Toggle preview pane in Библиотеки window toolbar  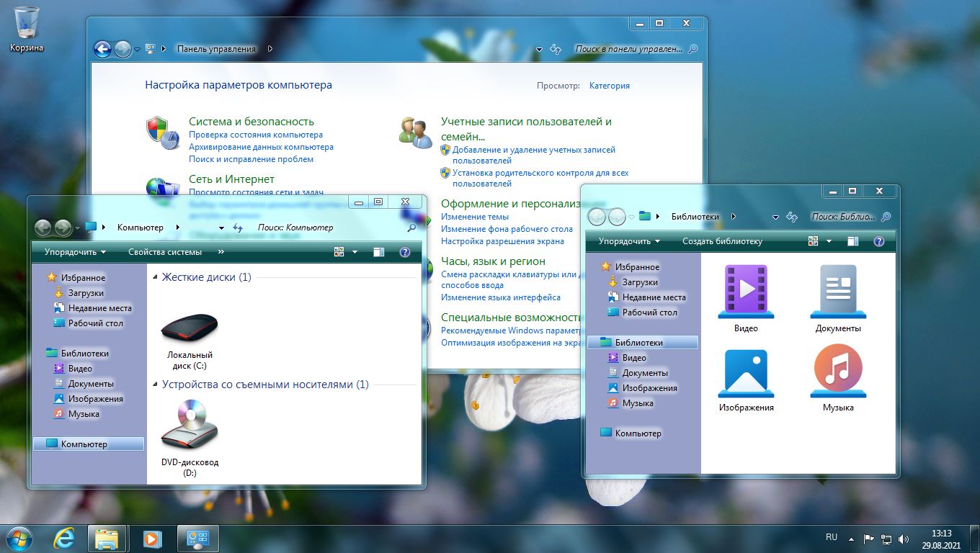854,241
